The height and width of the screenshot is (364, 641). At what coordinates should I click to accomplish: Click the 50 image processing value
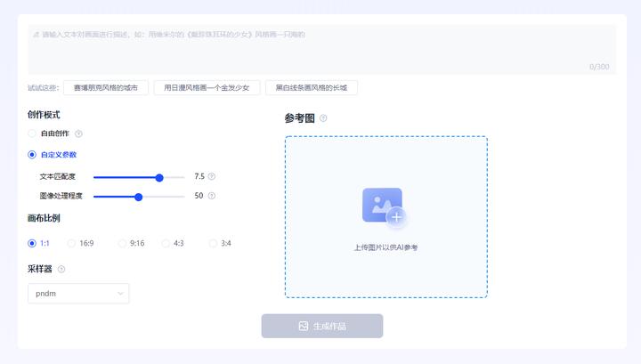(x=199, y=196)
